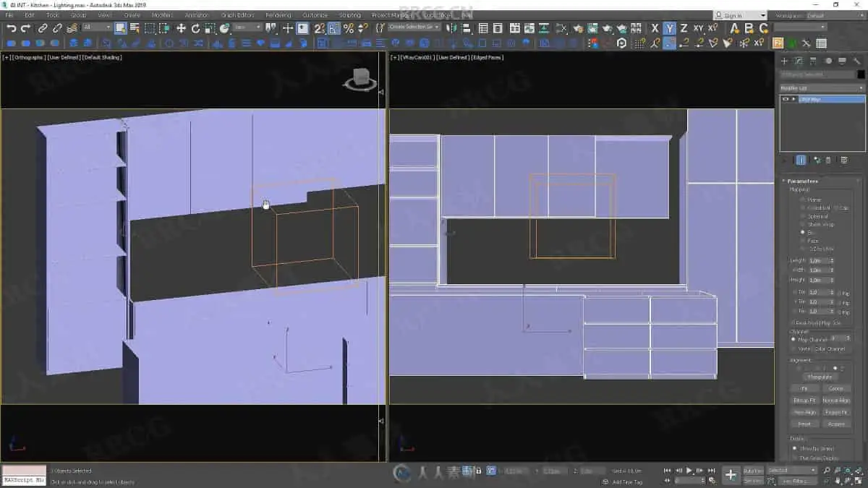Restrict to X axis button

[655, 28]
